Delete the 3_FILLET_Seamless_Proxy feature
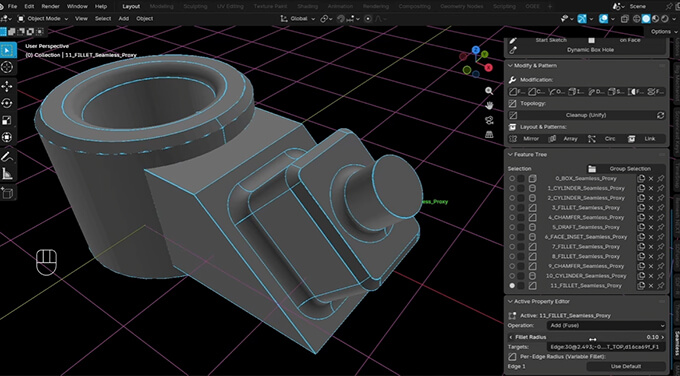 651,208
